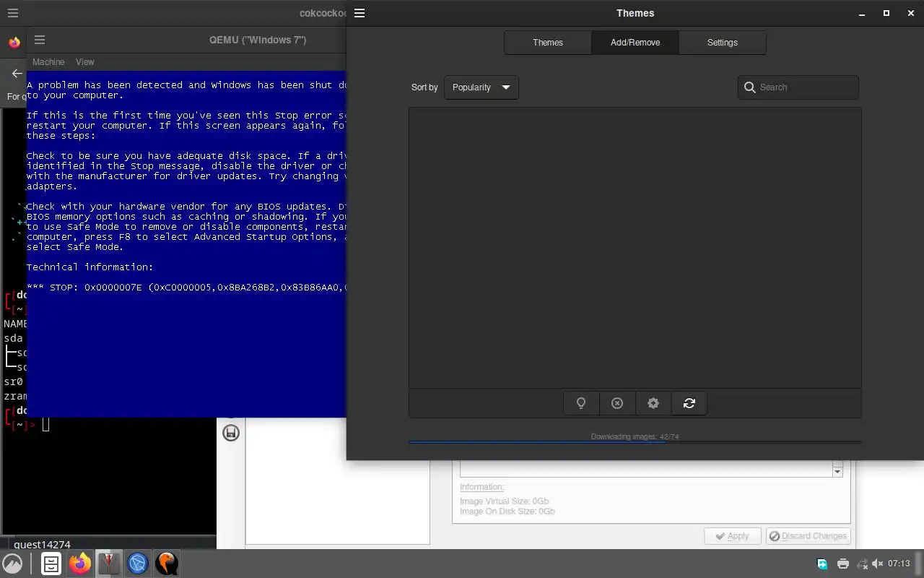Viewport: 924px width, 578px height.
Task: Switch to the Themes tab
Action: (548, 43)
